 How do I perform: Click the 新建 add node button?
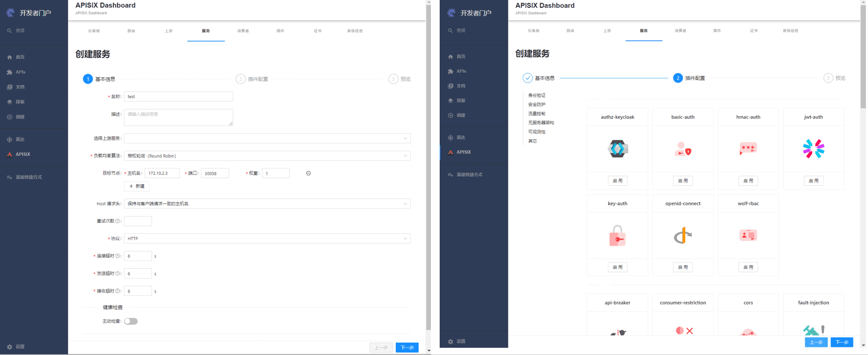point(137,186)
